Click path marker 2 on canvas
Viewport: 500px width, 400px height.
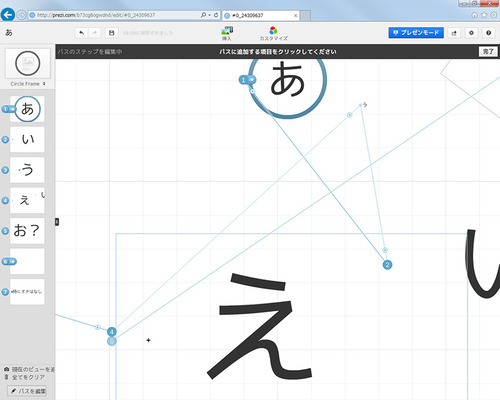click(x=387, y=265)
